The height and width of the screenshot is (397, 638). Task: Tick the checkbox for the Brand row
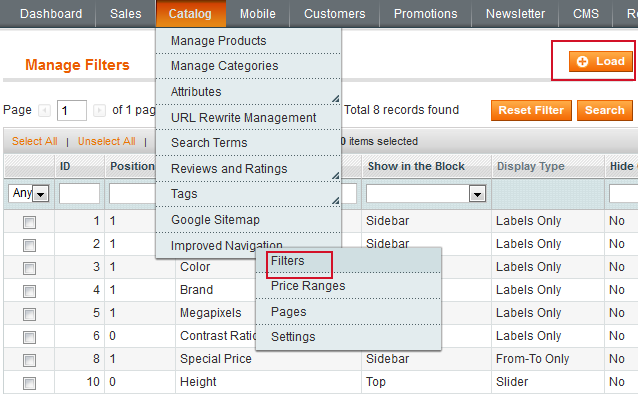(29, 291)
